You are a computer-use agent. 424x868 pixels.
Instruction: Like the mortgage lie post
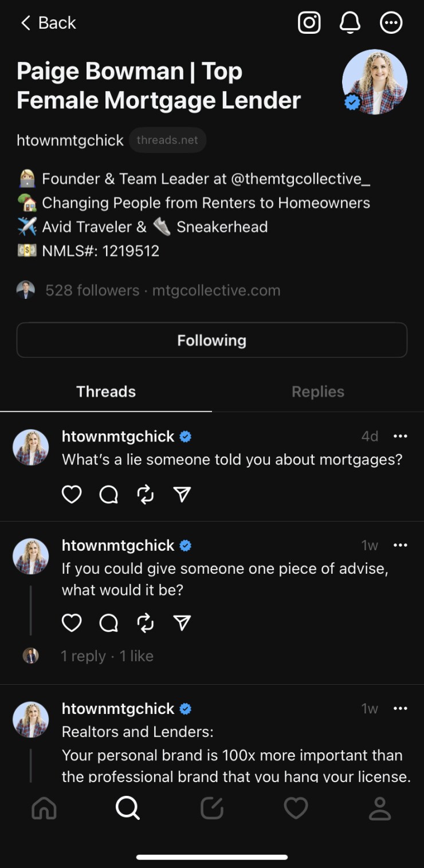click(x=71, y=494)
